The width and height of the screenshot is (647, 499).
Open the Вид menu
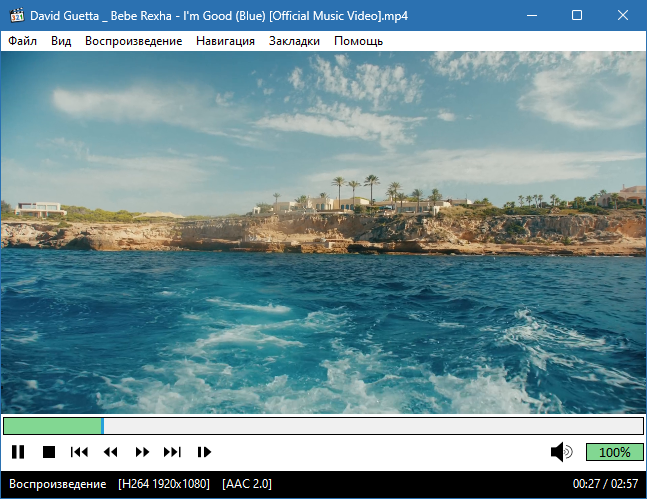61,41
